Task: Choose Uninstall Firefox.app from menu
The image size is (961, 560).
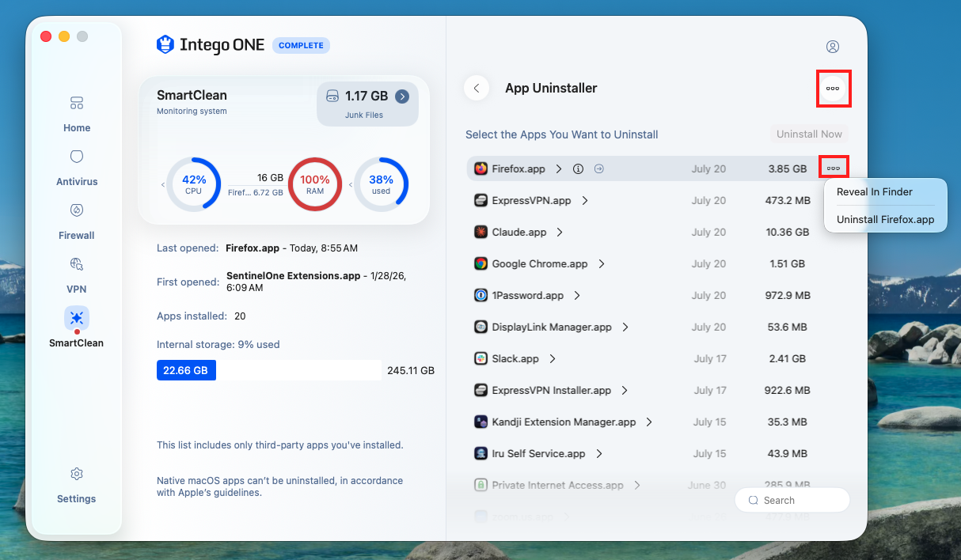Action: (885, 220)
